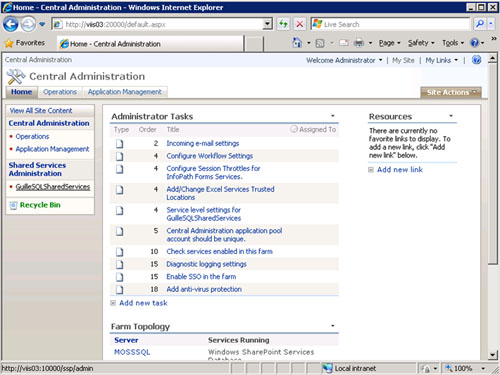Click the Read Mail toolbar icon

(x=343, y=43)
